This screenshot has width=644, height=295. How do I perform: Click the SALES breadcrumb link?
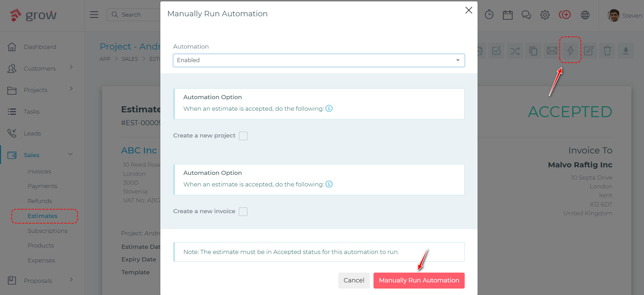pos(130,59)
